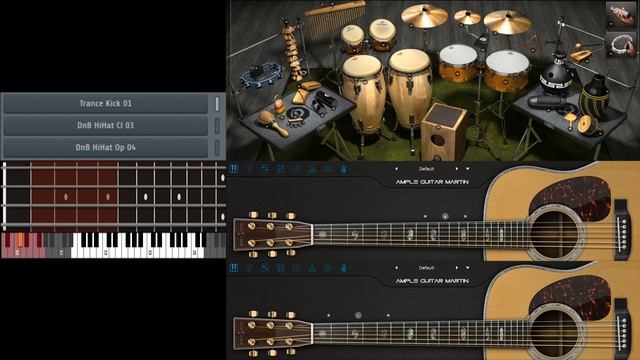Open the piano-keys main panel icon, lower guitar

click(x=234, y=268)
